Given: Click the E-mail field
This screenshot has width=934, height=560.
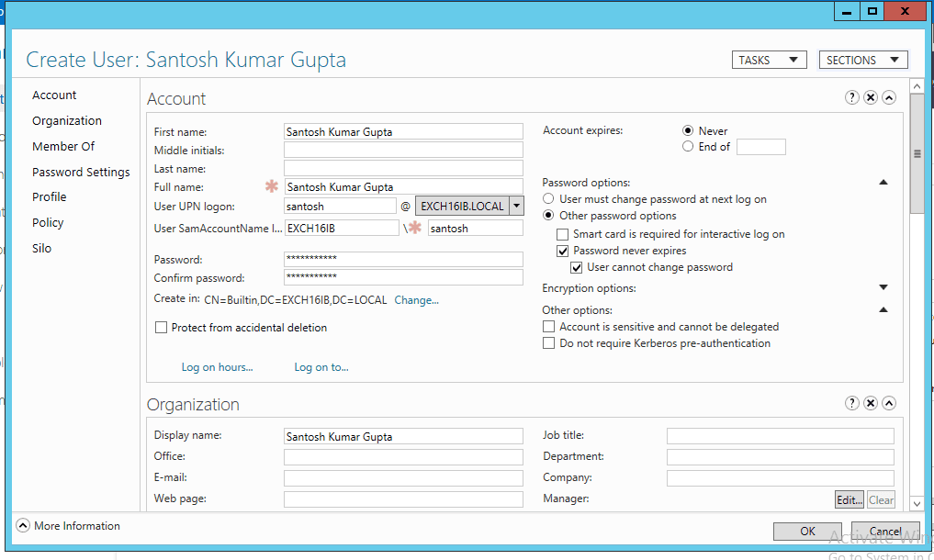Looking at the screenshot, I should (x=403, y=477).
